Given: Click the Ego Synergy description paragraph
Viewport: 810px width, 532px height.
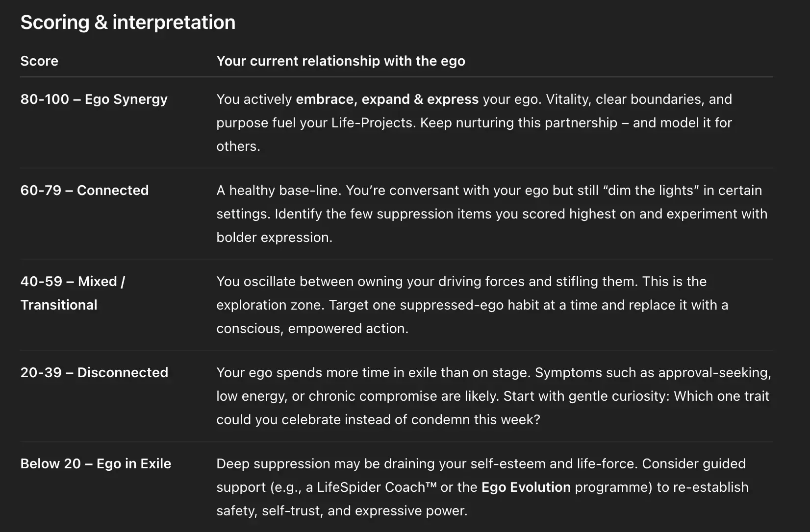Looking at the screenshot, I should coord(474,123).
